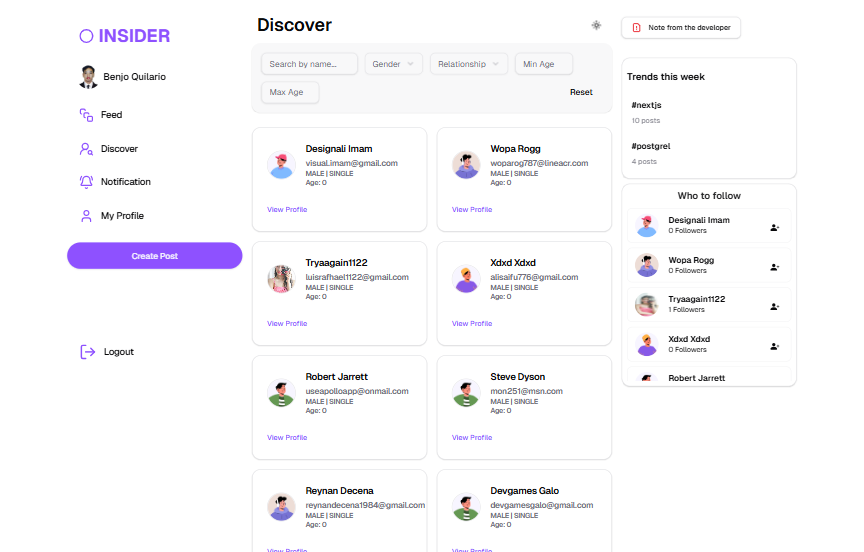This screenshot has height=552, width=864.
Task: Open the #nextjs trending tag
Action: point(644,104)
